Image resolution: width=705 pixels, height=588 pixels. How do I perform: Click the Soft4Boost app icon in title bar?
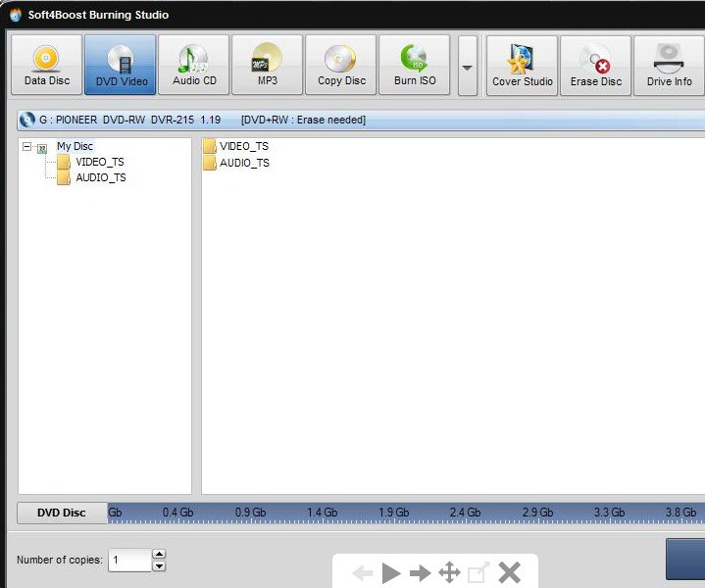click(16, 15)
